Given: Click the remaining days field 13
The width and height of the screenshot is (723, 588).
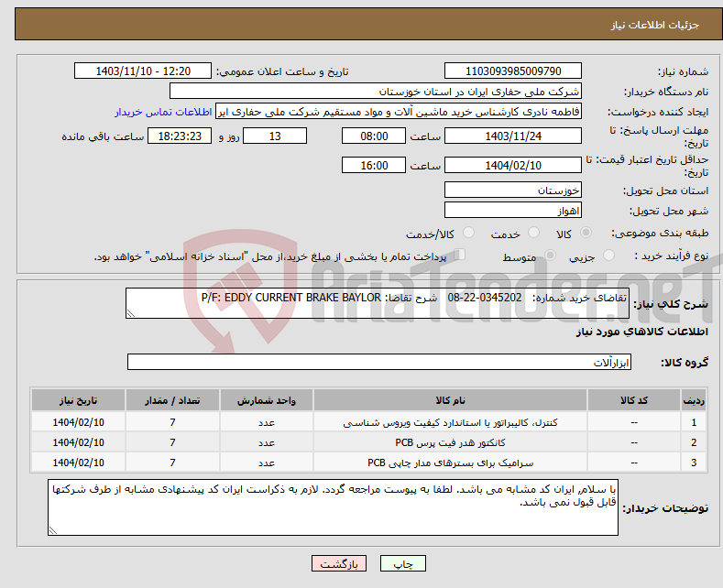Looking at the screenshot, I should pos(275,136).
